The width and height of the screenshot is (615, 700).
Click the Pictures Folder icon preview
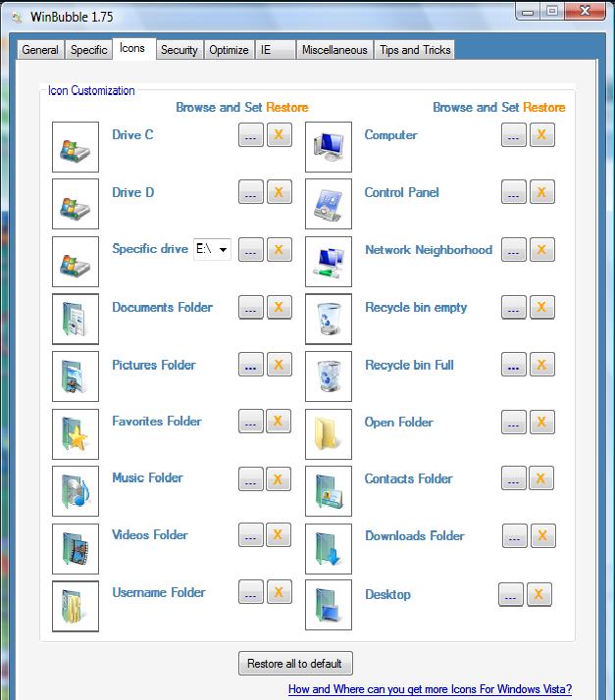[x=76, y=376]
